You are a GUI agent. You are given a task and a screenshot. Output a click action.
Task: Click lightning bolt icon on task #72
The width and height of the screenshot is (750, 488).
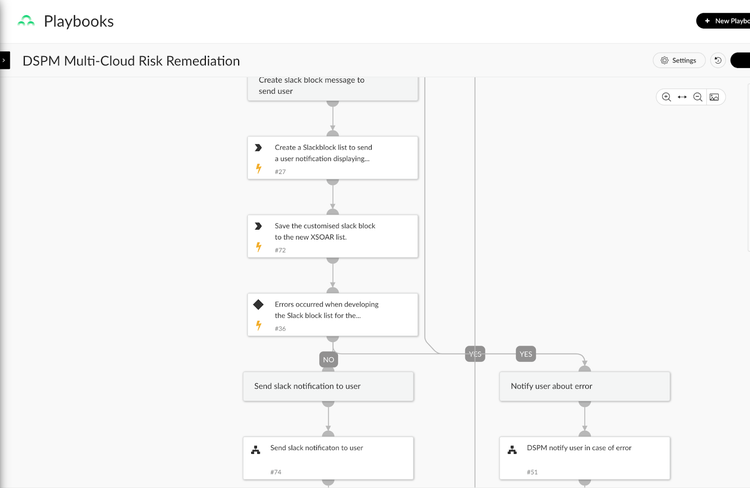tap(258, 246)
